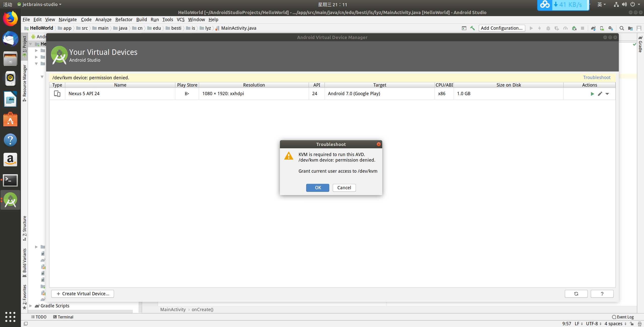This screenshot has height=327, width=644.
Task: Click the device type icon in Nexus 5 row
Action: point(57,94)
